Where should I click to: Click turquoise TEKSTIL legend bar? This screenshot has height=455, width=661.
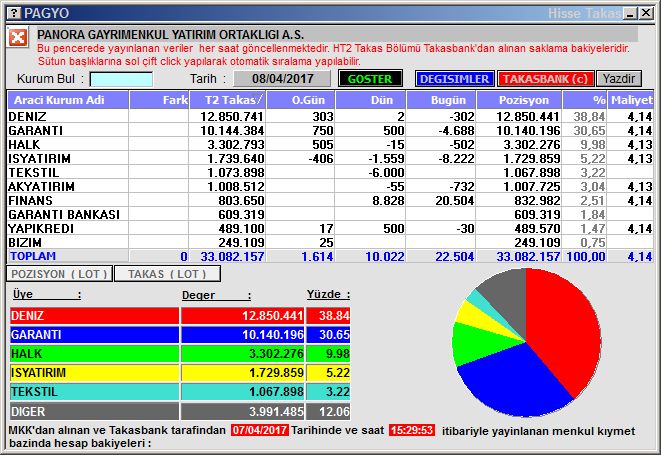pyautogui.click(x=94, y=392)
